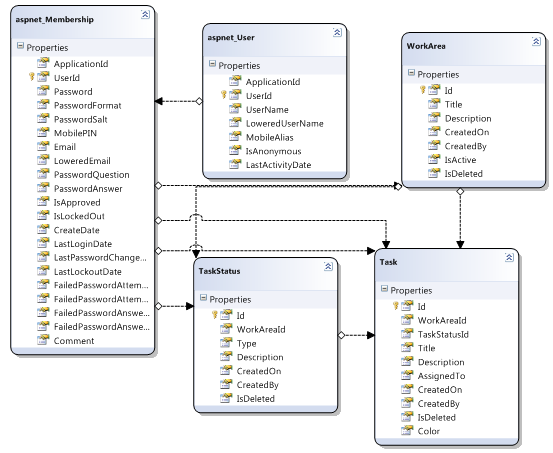Click the key icon beside aspnet_Membership UserId
Viewport: 553px width, 453px height.
tap(32, 77)
